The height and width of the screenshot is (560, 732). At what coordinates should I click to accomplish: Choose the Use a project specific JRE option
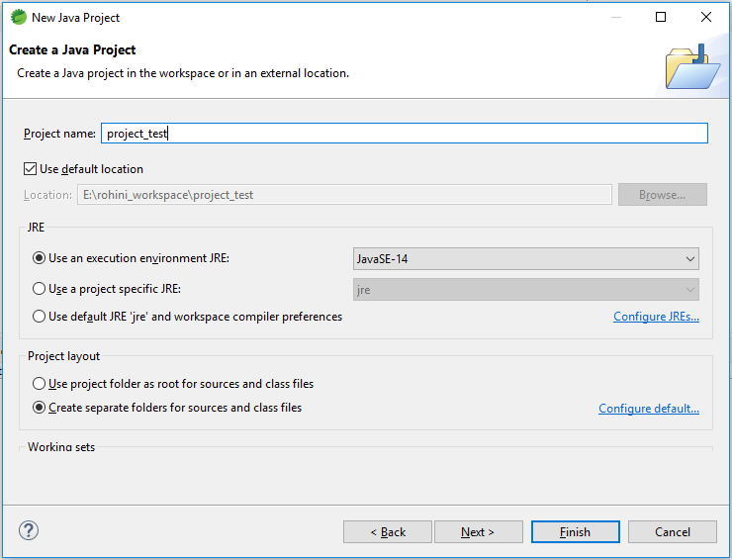tap(40, 289)
